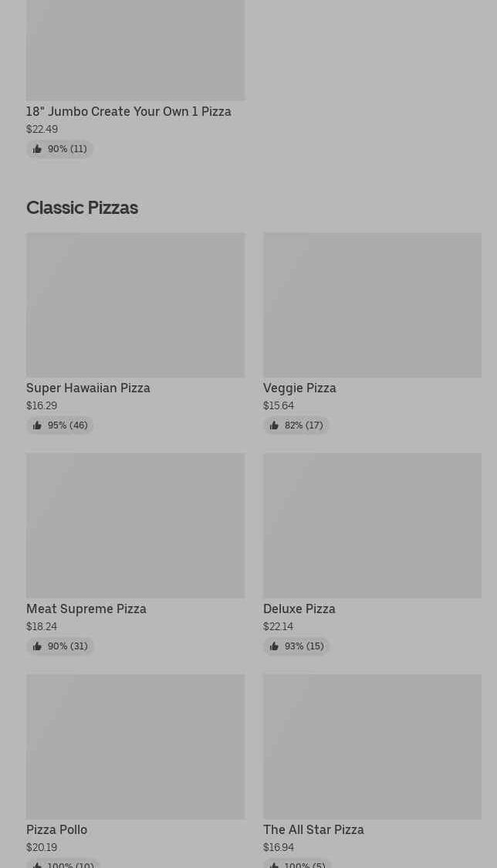Select the Pizza Pollo title
497x868 pixels.
(x=57, y=829)
